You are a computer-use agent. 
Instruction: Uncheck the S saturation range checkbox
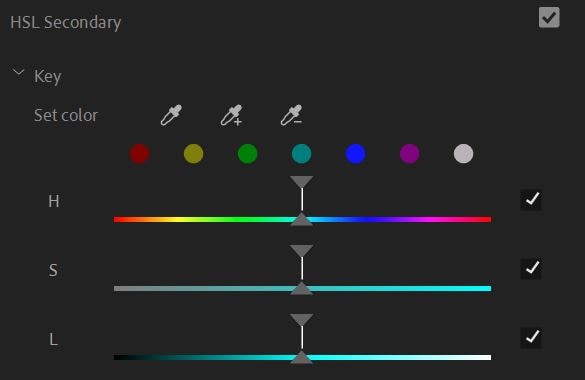[x=531, y=269]
